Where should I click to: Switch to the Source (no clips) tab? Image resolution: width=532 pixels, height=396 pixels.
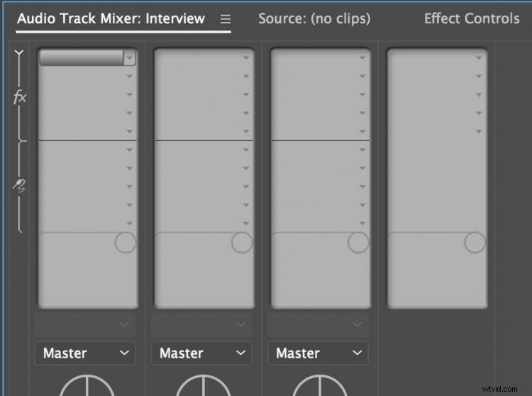tap(314, 18)
